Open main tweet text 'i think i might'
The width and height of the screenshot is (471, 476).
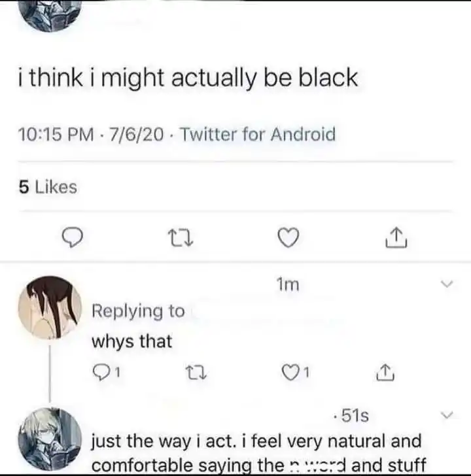(188, 78)
